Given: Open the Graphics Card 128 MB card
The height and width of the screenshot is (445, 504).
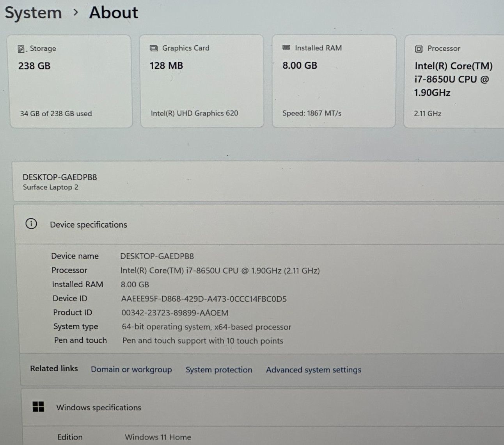Looking at the screenshot, I should click(202, 81).
